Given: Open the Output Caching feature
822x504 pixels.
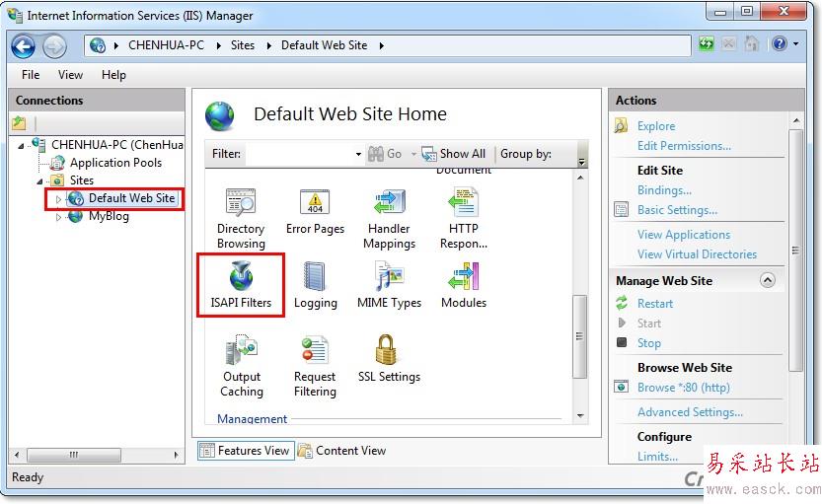Looking at the screenshot, I should (241, 366).
